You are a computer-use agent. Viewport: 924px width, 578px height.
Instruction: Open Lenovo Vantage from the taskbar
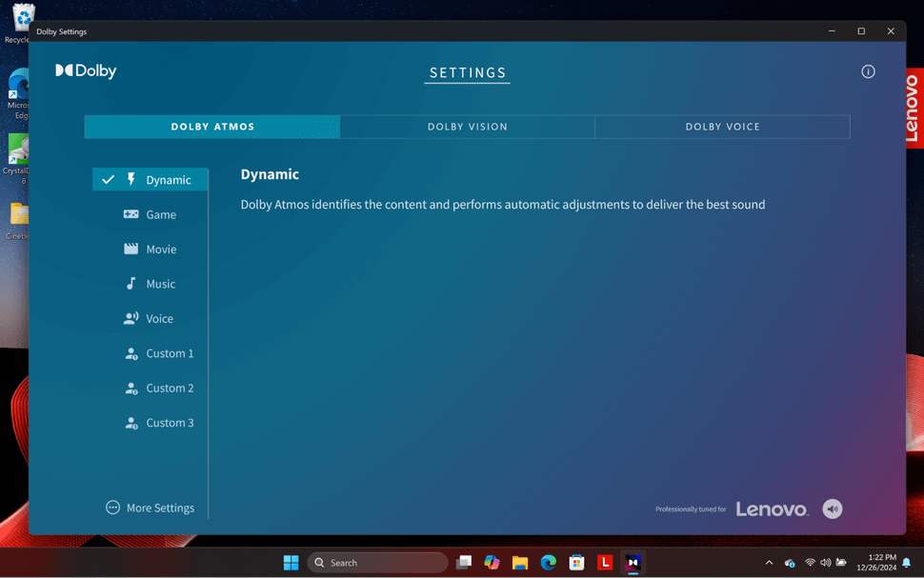point(605,563)
